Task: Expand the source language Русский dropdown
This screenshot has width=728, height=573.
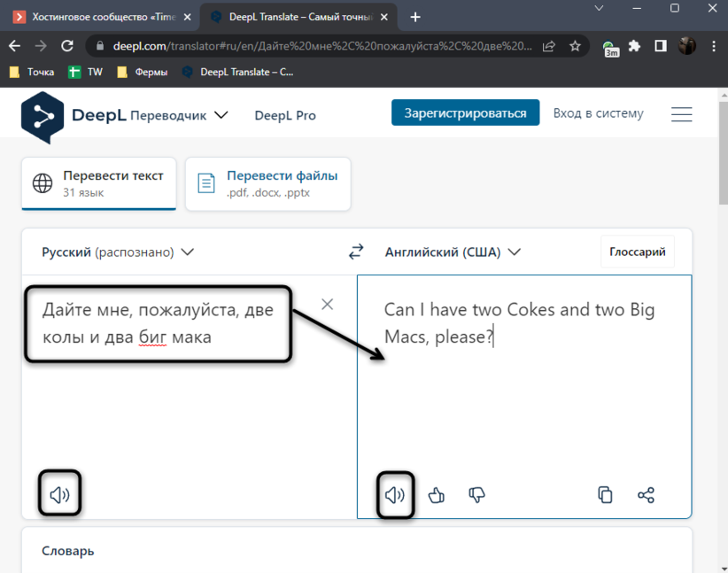Action: [118, 252]
